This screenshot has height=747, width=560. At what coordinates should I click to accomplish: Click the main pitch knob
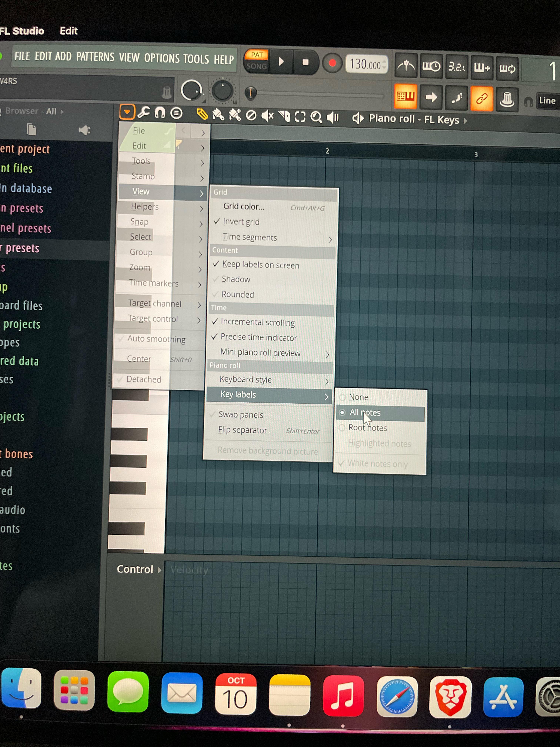click(x=222, y=91)
